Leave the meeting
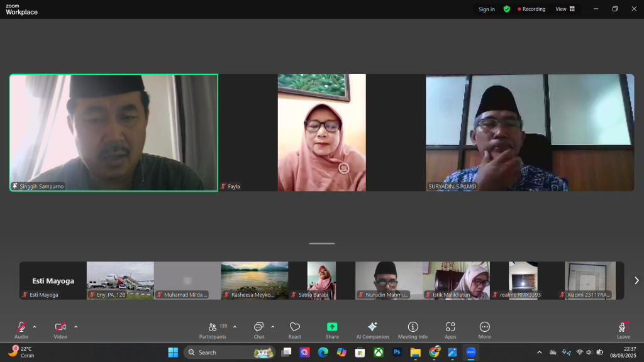The image size is (644, 362). point(623,330)
